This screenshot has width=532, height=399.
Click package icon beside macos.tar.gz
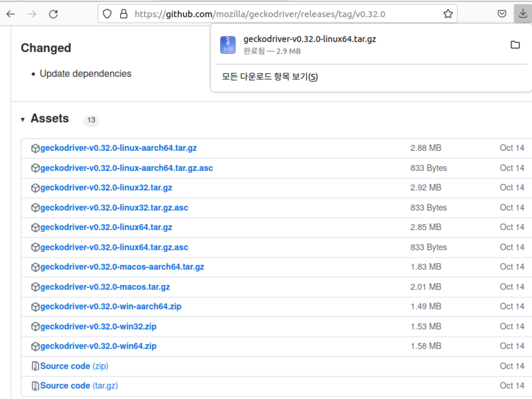[x=35, y=287]
